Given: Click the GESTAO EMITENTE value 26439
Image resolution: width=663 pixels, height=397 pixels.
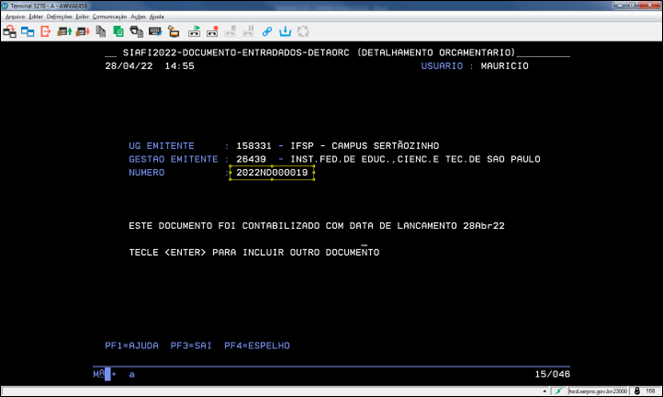Looking at the screenshot, I should [x=251, y=159].
